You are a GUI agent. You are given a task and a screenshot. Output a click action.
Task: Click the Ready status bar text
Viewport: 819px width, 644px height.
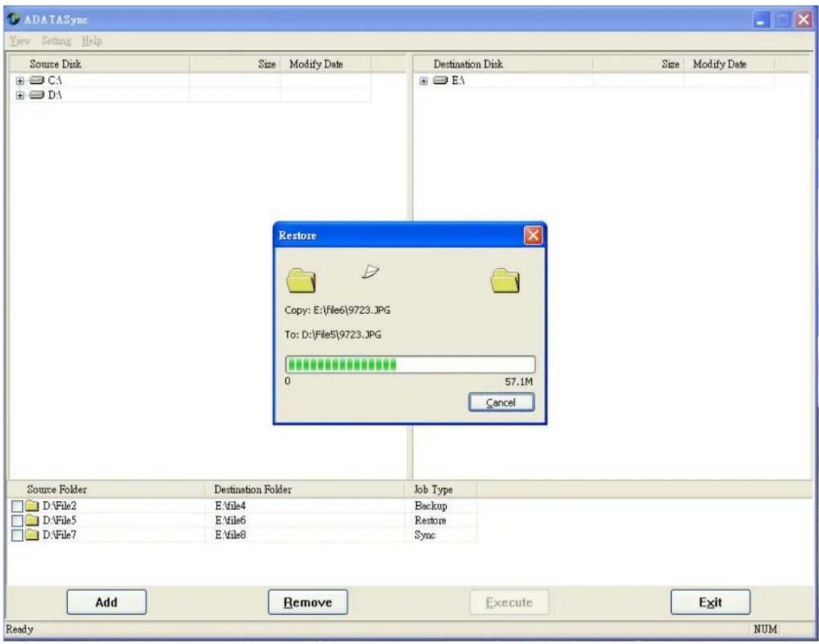[19, 629]
